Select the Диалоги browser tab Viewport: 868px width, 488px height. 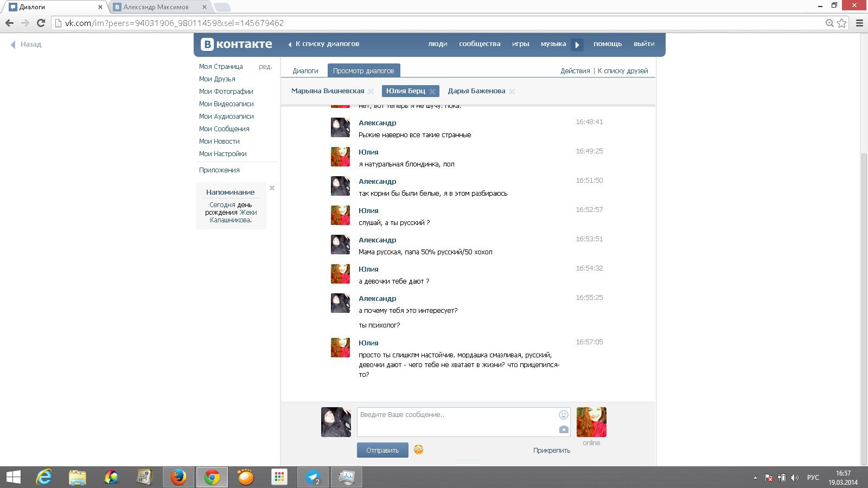(x=54, y=7)
